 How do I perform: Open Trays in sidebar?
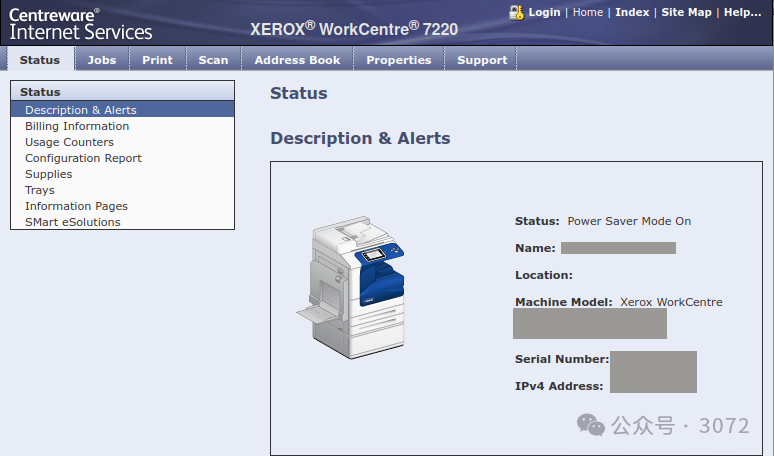(39, 190)
